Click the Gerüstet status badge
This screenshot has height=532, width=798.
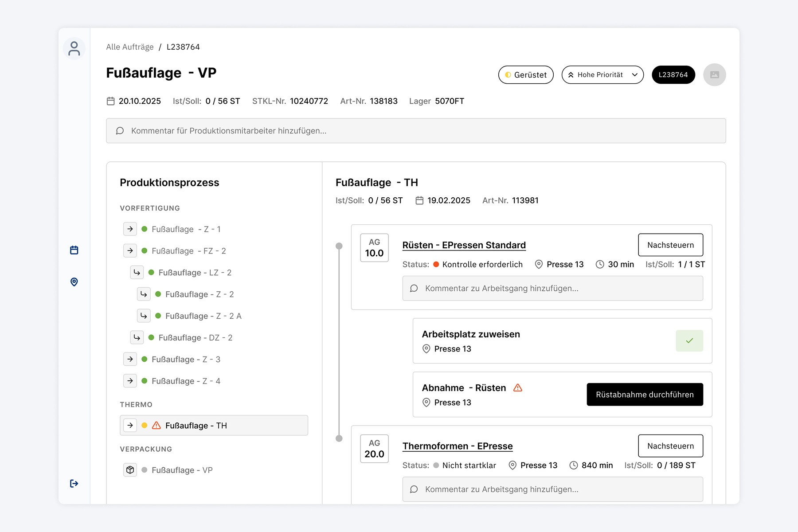point(526,75)
